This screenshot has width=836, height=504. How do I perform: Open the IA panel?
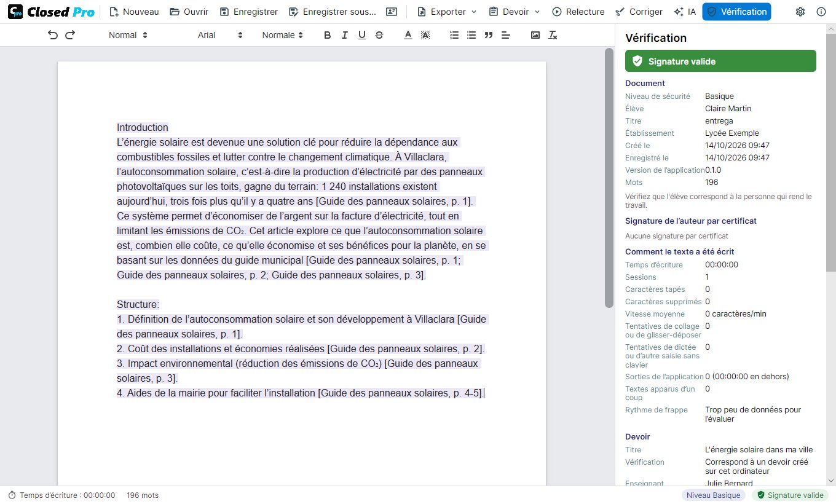click(x=685, y=12)
